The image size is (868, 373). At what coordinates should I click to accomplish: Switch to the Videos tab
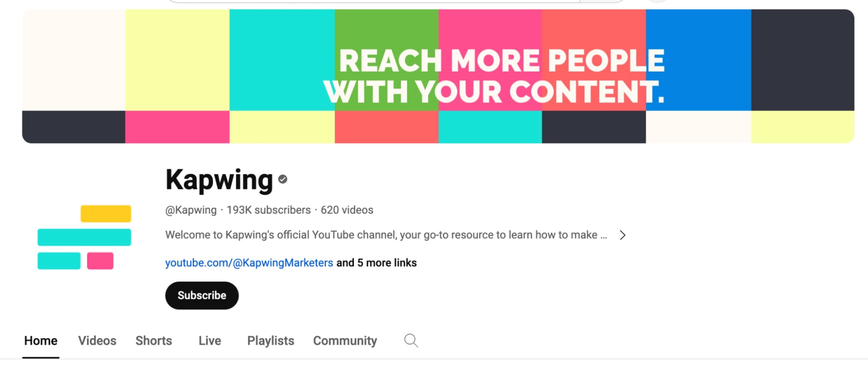97,341
